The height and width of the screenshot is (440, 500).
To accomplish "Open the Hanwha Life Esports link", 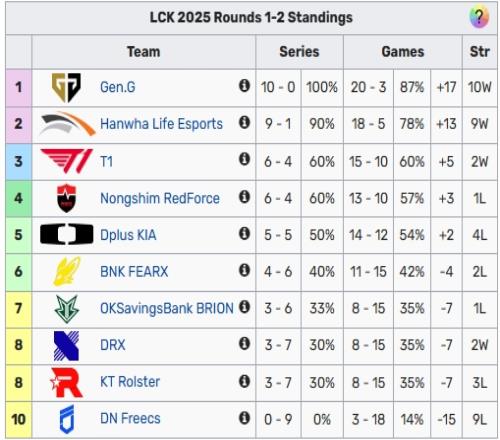I will 161,124.
